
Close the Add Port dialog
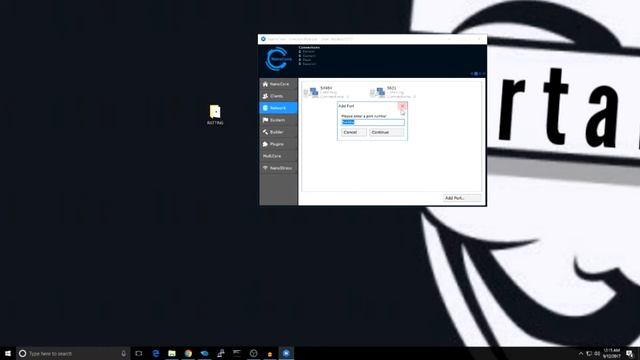click(402, 106)
